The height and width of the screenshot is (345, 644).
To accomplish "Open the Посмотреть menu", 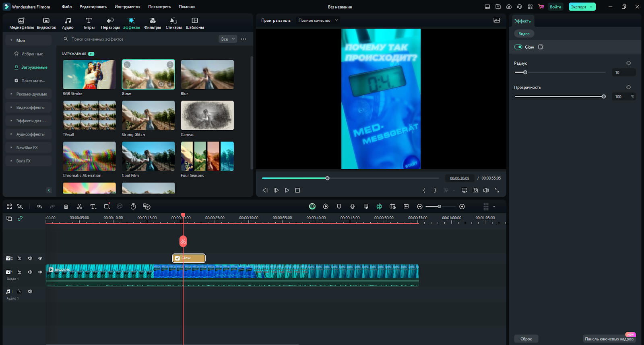I will (x=159, y=7).
